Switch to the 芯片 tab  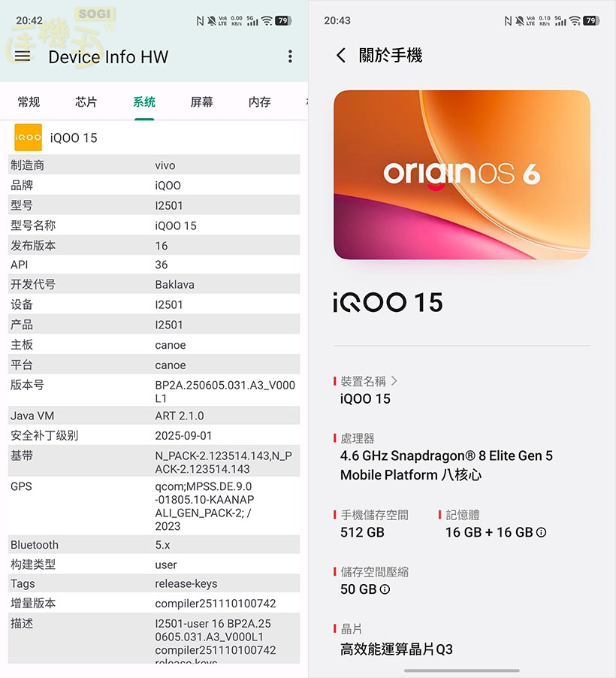pyautogui.click(x=86, y=102)
